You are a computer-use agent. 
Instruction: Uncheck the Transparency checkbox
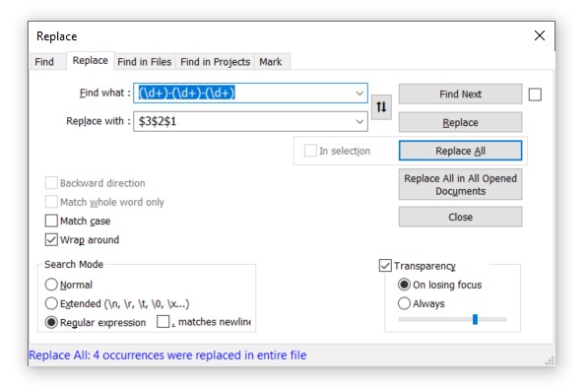tap(385, 265)
